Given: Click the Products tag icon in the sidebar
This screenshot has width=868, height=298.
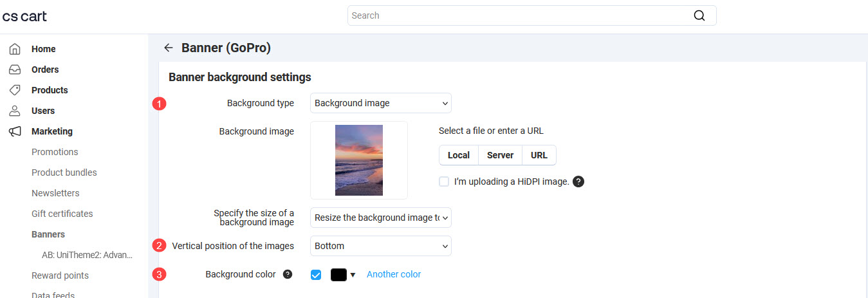Looking at the screenshot, I should (x=15, y=90).
